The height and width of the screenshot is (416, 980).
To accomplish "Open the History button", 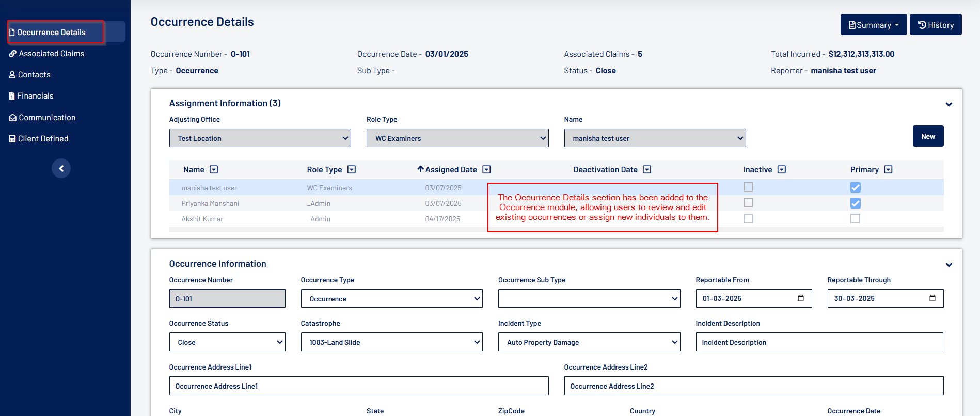I will tap(935, 25).
